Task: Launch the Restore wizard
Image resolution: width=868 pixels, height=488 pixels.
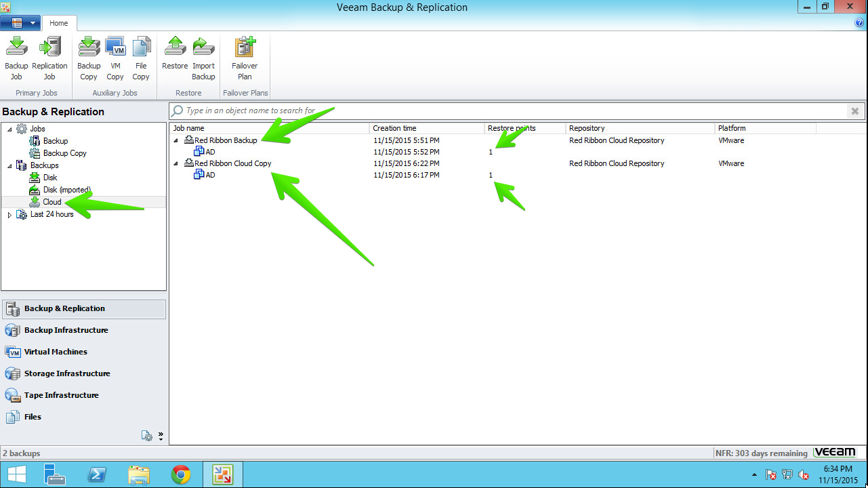Action: click(x=175, y=54)
